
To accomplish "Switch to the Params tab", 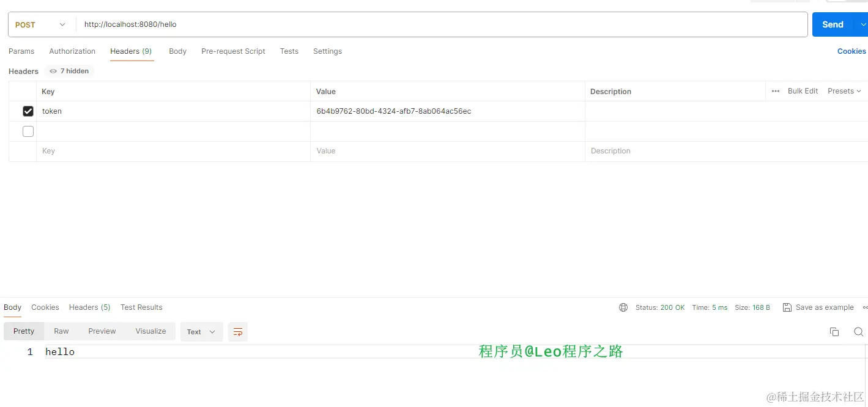I will (x=21, y=51).
